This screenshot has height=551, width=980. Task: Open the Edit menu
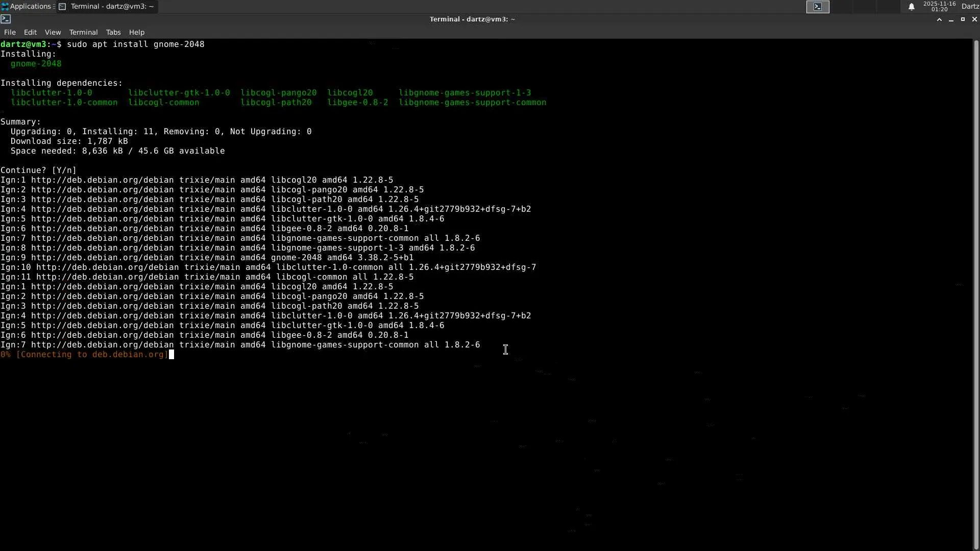(x=30, y=32)
